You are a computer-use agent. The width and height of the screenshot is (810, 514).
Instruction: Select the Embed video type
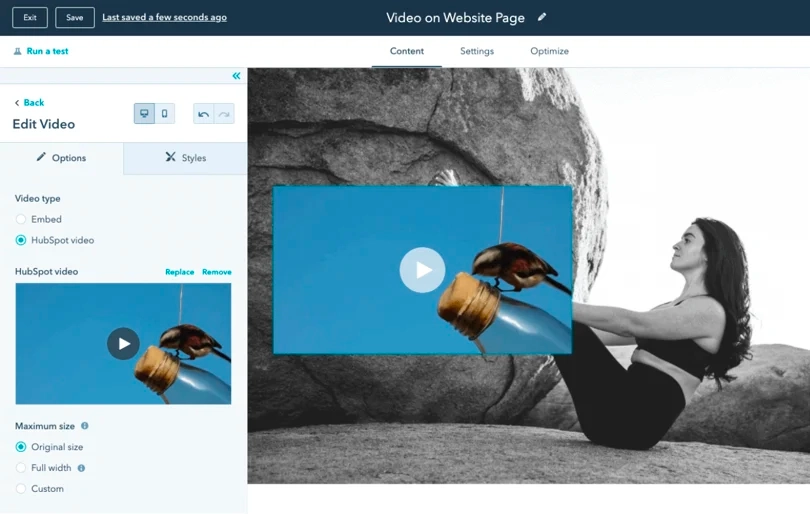pyautogui.click(x=21, y=219)
